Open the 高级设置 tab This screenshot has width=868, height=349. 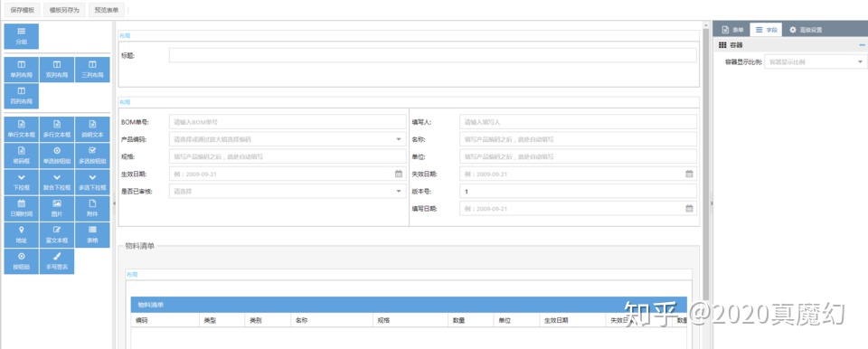[806, 30]
